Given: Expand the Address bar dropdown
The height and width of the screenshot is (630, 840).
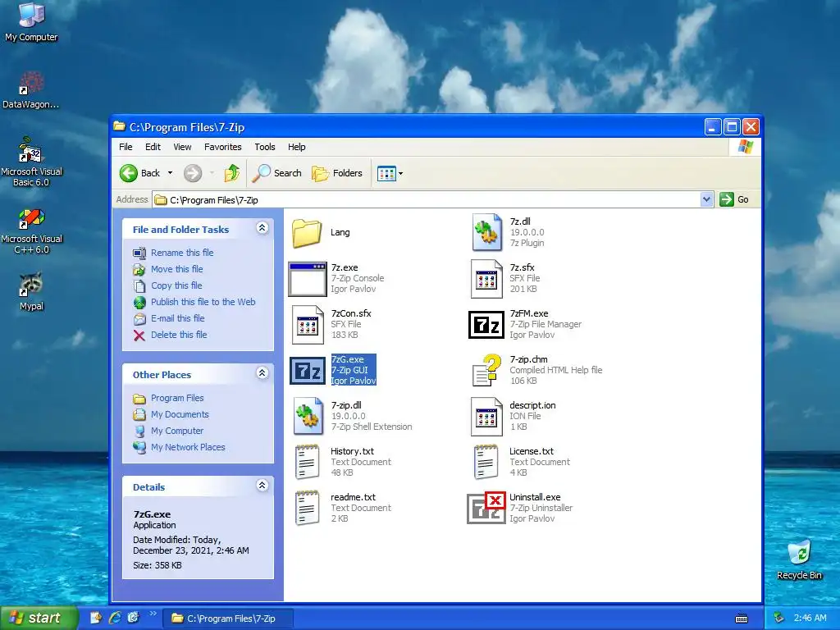Looking at the screenshot, I should tap(706, 199).
